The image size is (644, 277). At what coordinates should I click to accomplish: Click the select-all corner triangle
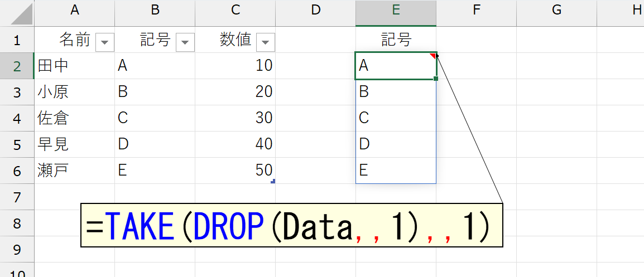click(21, 15)
